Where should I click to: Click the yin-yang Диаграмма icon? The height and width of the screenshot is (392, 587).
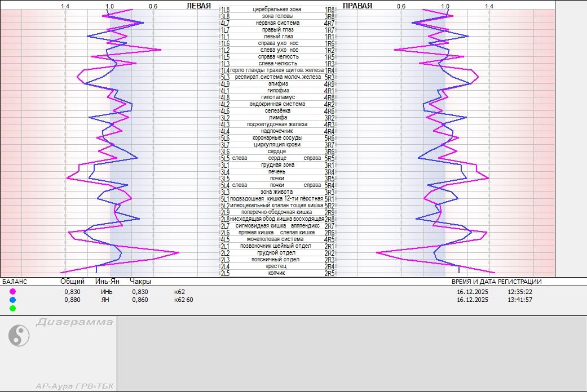19,336
